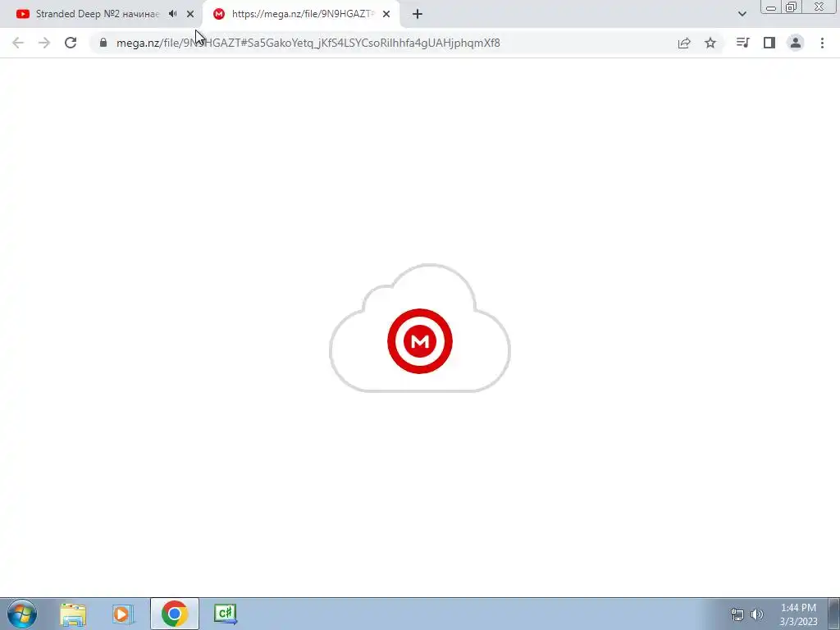Click the MEGA logo in the cloud
Image resolution: width=840 pixels, height=630 pixels.
point(420,341)
